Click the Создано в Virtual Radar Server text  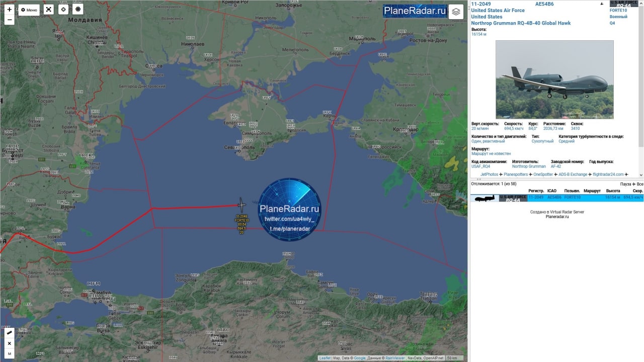click(x=557, y=212)
